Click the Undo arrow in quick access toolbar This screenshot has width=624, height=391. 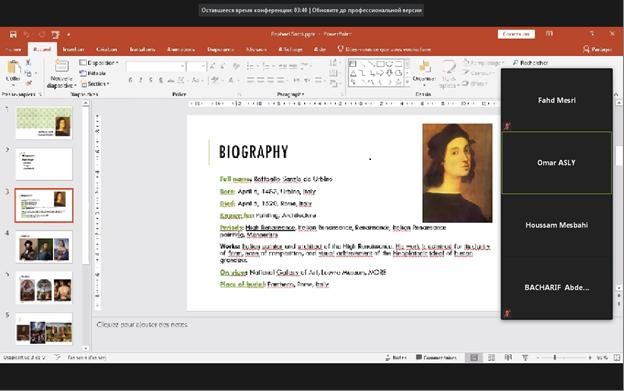(x=27, y=35)
